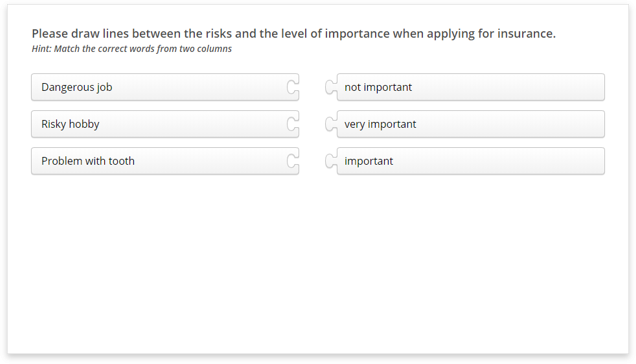Click the puzzle notch on Dangerous job card
The image size is (636, 364).
coord(293,87)
